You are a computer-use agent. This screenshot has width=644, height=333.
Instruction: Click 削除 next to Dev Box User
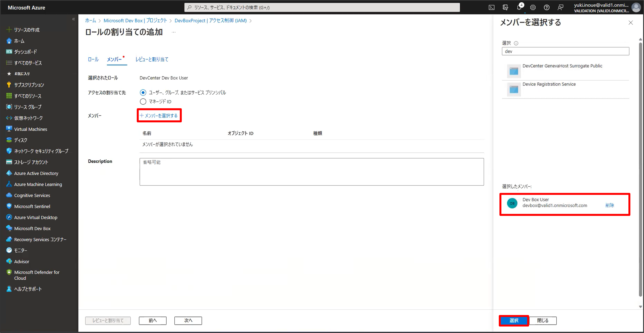pos(610,205)
